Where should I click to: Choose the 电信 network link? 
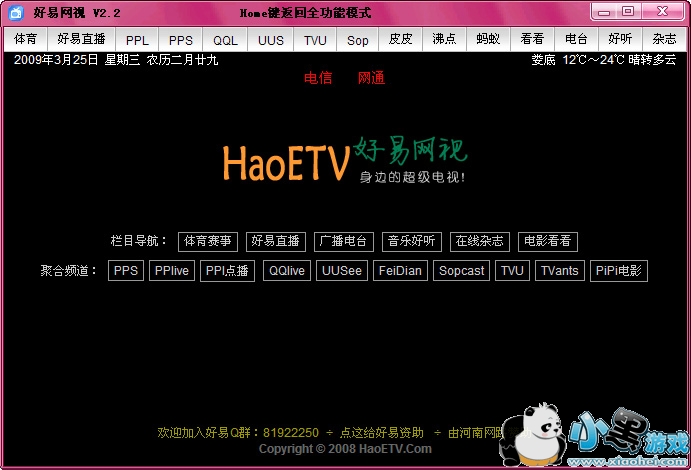[x=318, y=78]
